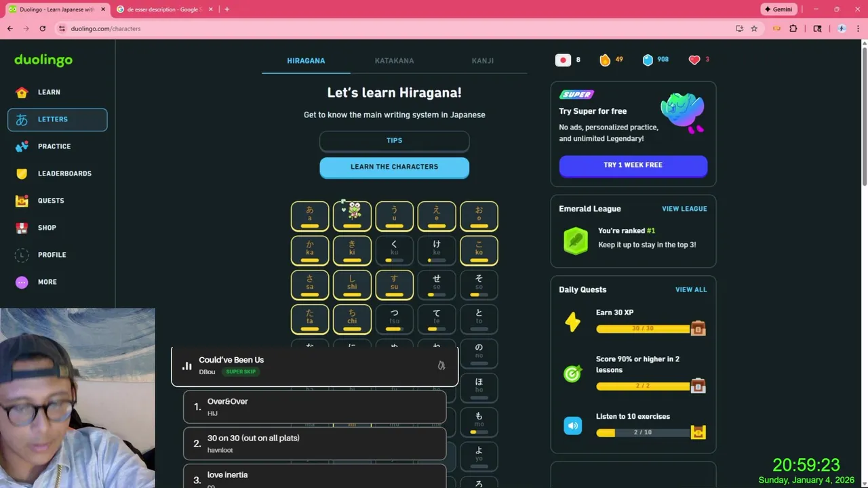The height and width of the screenshot is (488, 868).
Task: Open Leaderboards shield icon
Action: click(22, 174)
